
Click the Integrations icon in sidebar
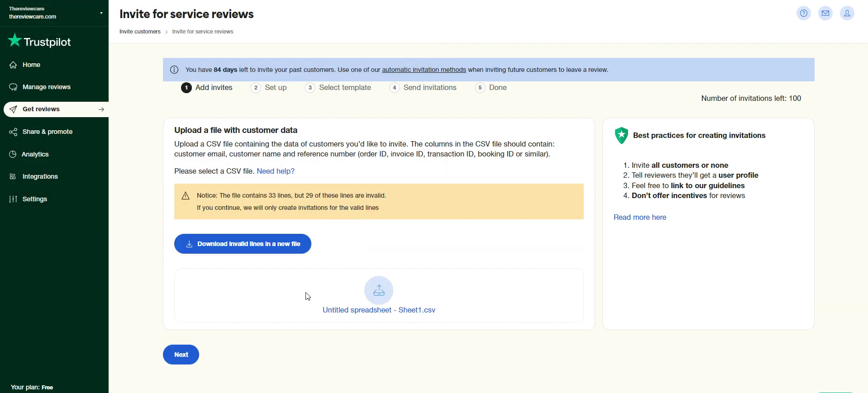[13, 176]
